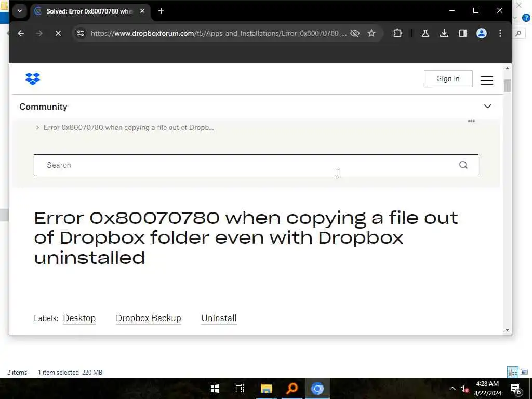Bookmark this page with the star
Viewport: 532px width, 399px height.
[x=371, y=33]
